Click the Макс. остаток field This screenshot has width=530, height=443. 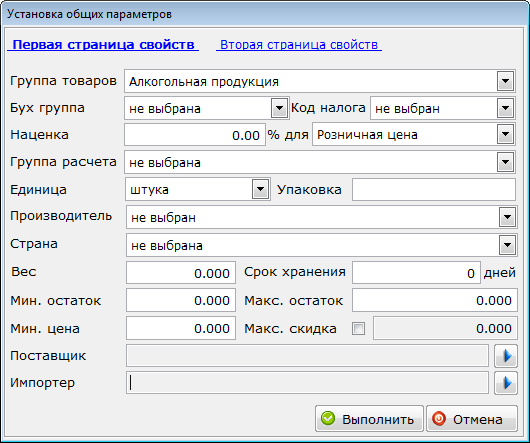click(x=435, y=300)
